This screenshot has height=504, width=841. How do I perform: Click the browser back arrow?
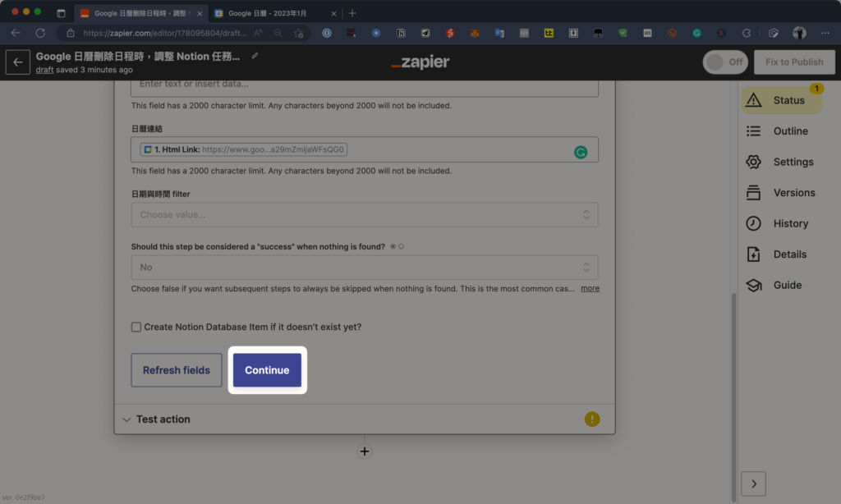point(16,33)
